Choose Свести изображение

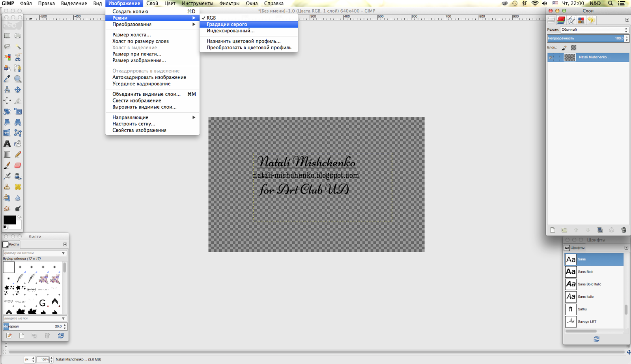tap(136, 100)
